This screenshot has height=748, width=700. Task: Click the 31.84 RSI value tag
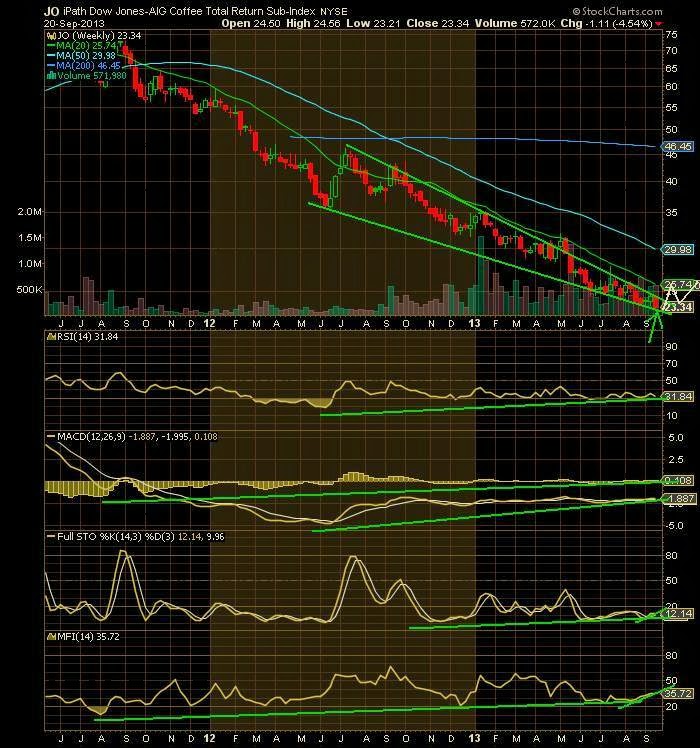pos(678,397)
